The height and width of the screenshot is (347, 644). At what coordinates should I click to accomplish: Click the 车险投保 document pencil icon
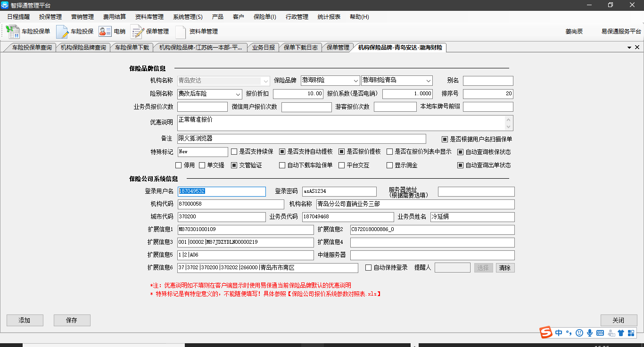point(62,32)
